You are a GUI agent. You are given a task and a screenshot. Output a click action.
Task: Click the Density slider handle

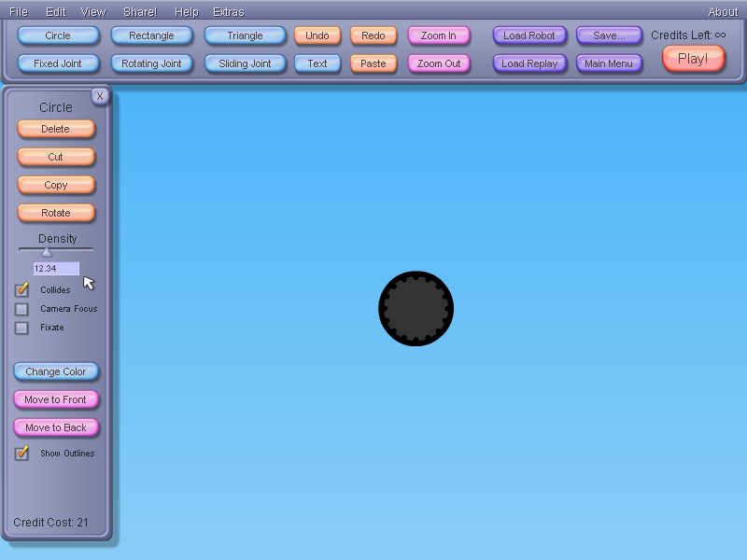pos(47,250)
